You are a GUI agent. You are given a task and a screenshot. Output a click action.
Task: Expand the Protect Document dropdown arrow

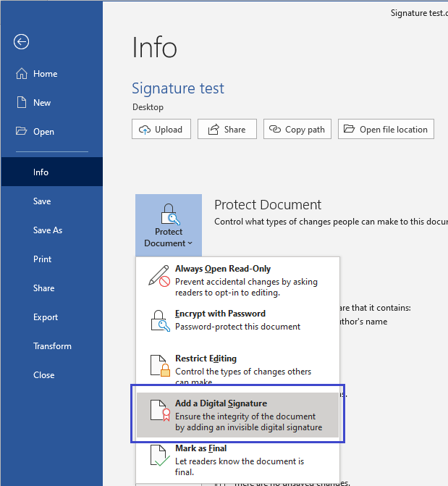[190, 243]
